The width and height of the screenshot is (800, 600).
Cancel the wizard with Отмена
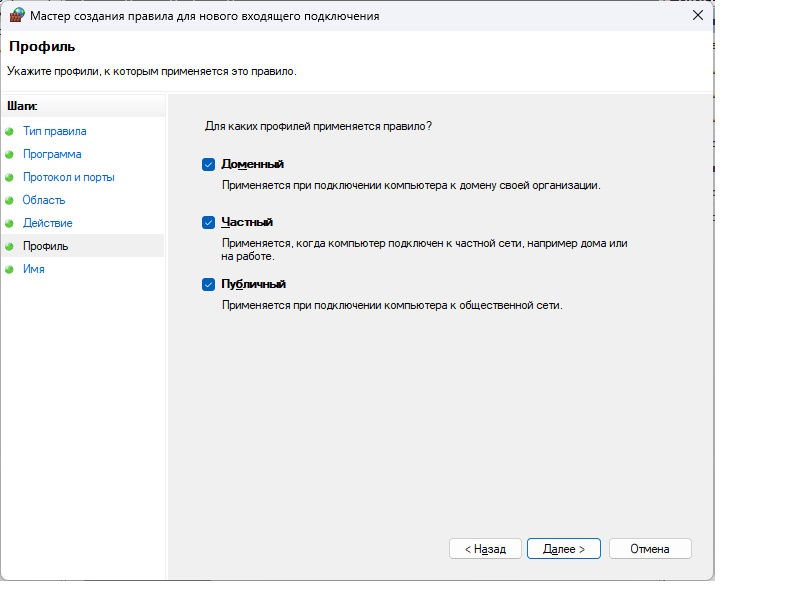[650, 549]
